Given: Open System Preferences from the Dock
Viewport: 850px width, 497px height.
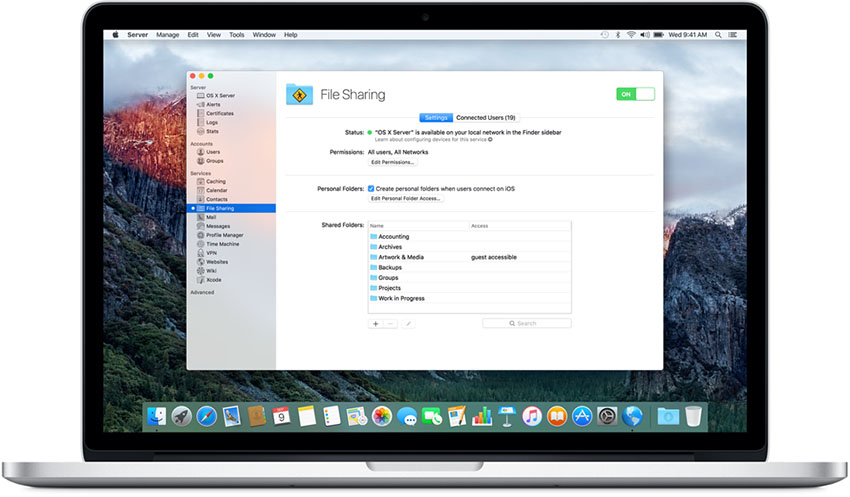Looking at the screenshot, I should coord(607,416).
